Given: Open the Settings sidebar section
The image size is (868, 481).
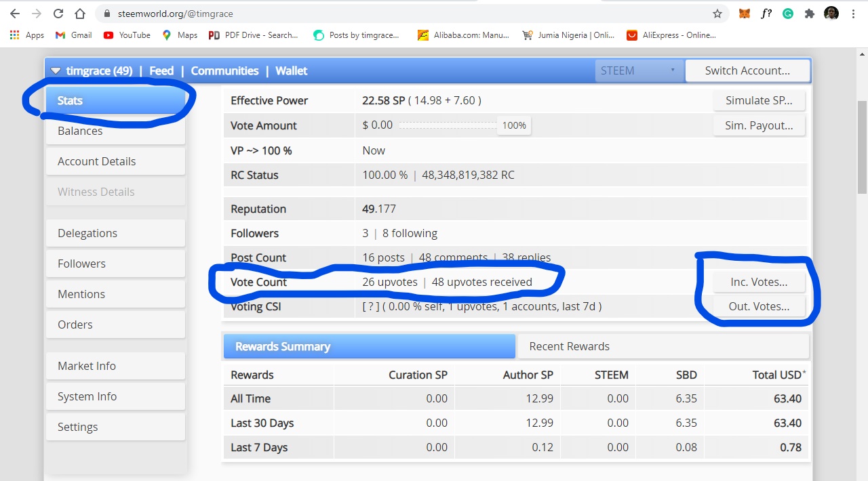Looking at the screenshot, I should tap(115, 427).
